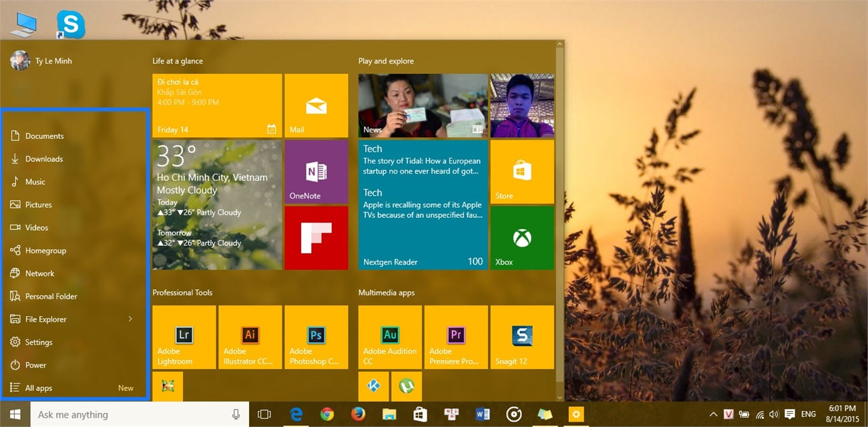
Task: Launch Microsoft Edge from taskbar
Action: (296, 414)
